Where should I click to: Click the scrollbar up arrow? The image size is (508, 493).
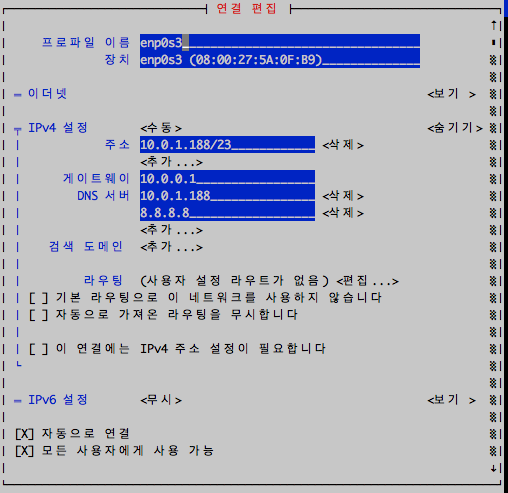click(x=494, y=25)
